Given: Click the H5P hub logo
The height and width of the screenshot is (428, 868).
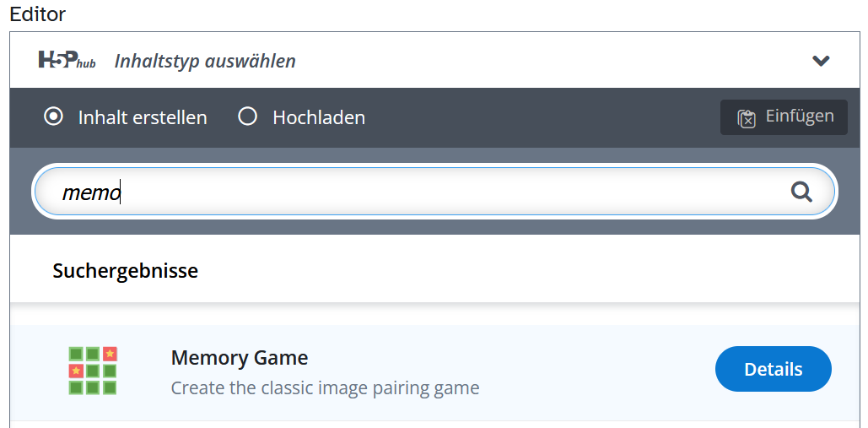Looking at the screenshot, I should [x=67, y=60].
